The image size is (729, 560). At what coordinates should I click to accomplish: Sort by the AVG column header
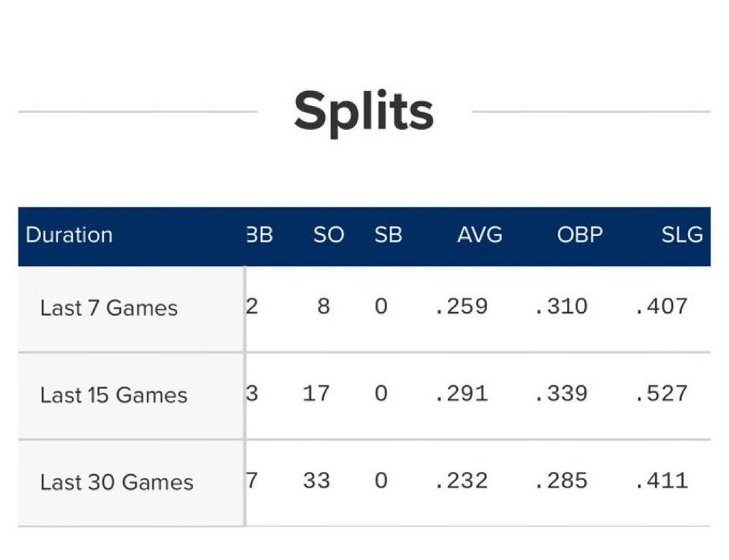coord(480,235)
